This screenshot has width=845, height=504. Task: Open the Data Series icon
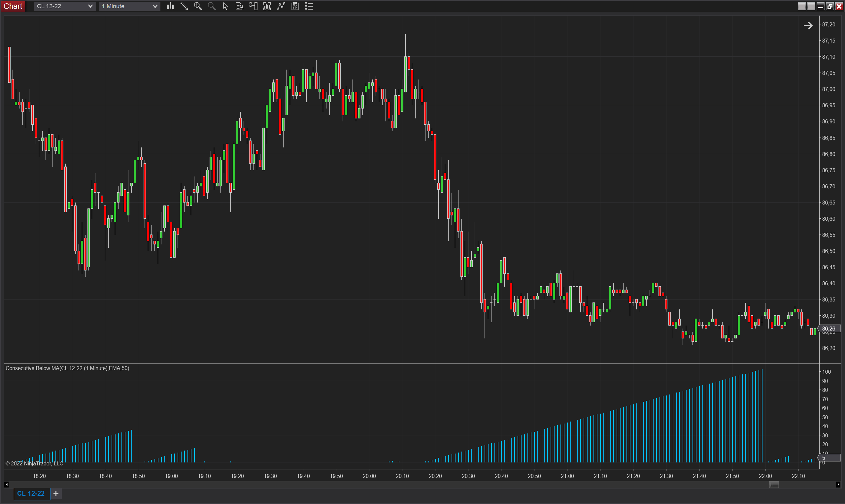tap(267, 6)
